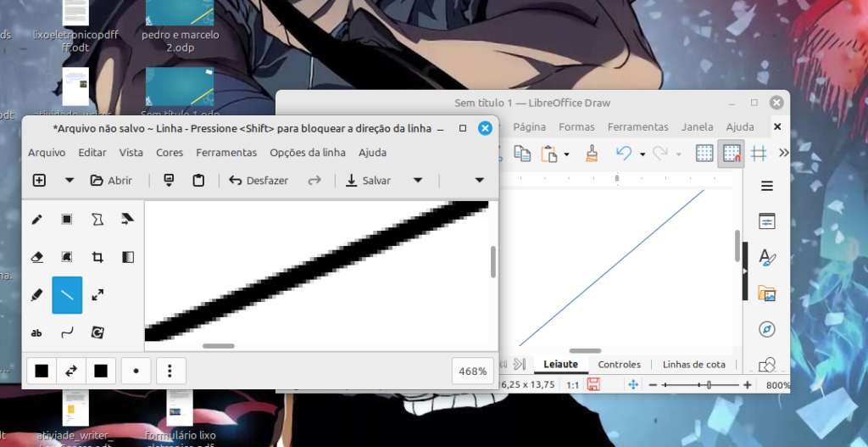Open the Ferramentas menu in Drawing
Screen dimensions: 868x447
pos(226,153)
